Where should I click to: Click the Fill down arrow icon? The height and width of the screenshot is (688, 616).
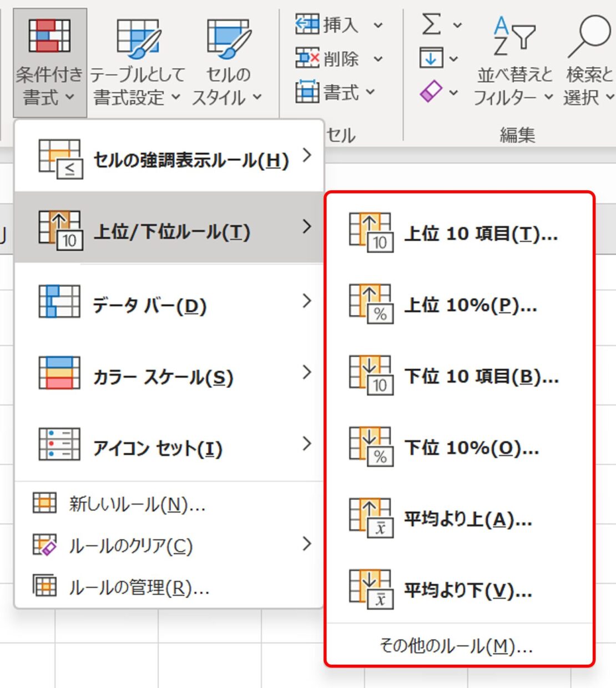pos(431,58)
